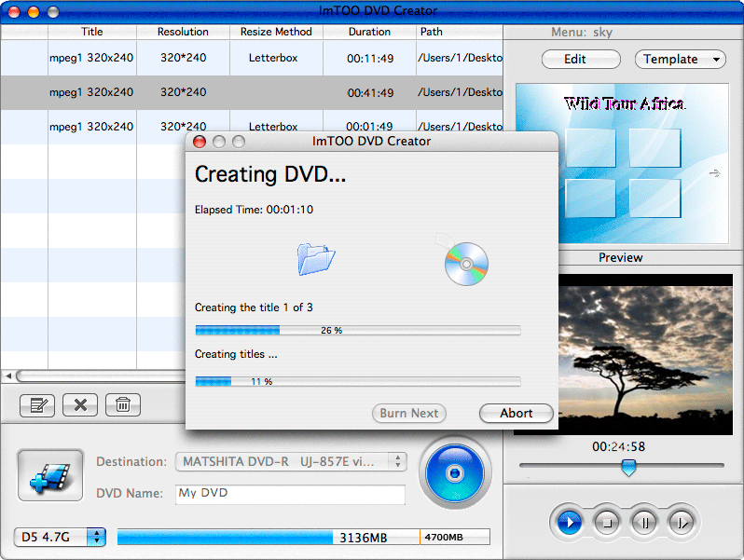The image size is (744, 560).
Task: Click the Burn Next button
Action: click(x=409, y=413)
